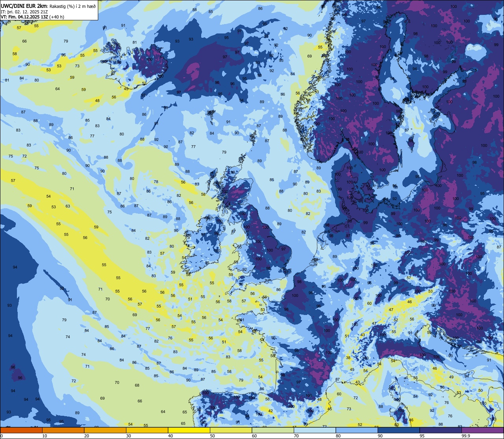The width and height of the screenshot is (504, 439).
Task: Click the legend scale label 30
Action: click(x=128, y=436)
